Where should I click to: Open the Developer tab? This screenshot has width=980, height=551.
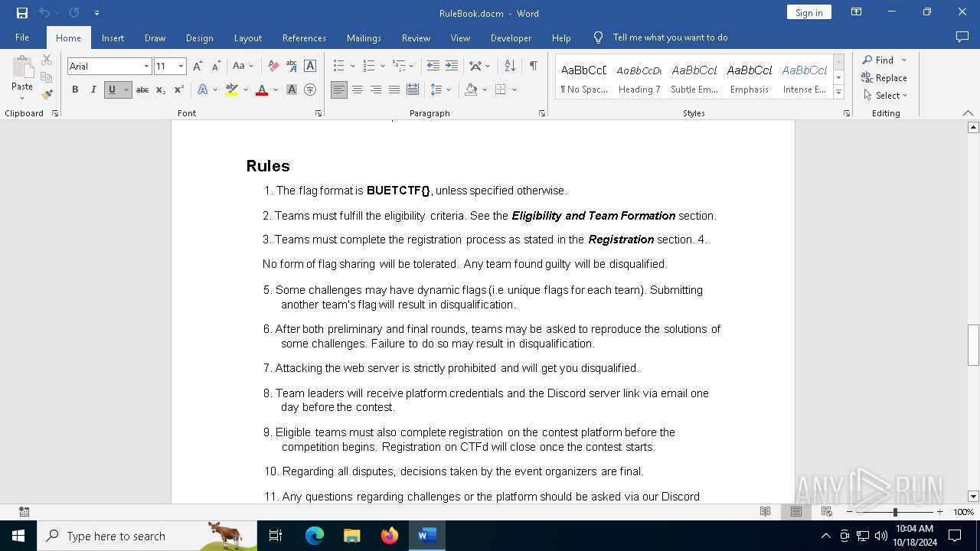(511, 37)
